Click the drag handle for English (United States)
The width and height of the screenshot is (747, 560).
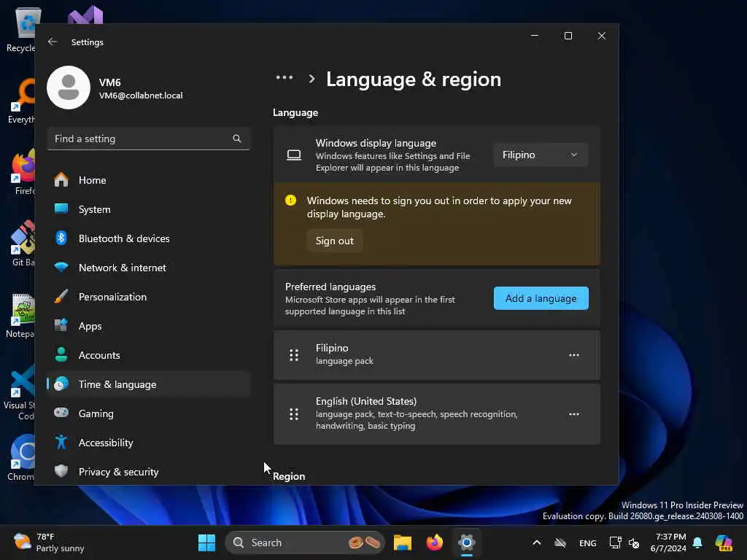tap(294, 414)
